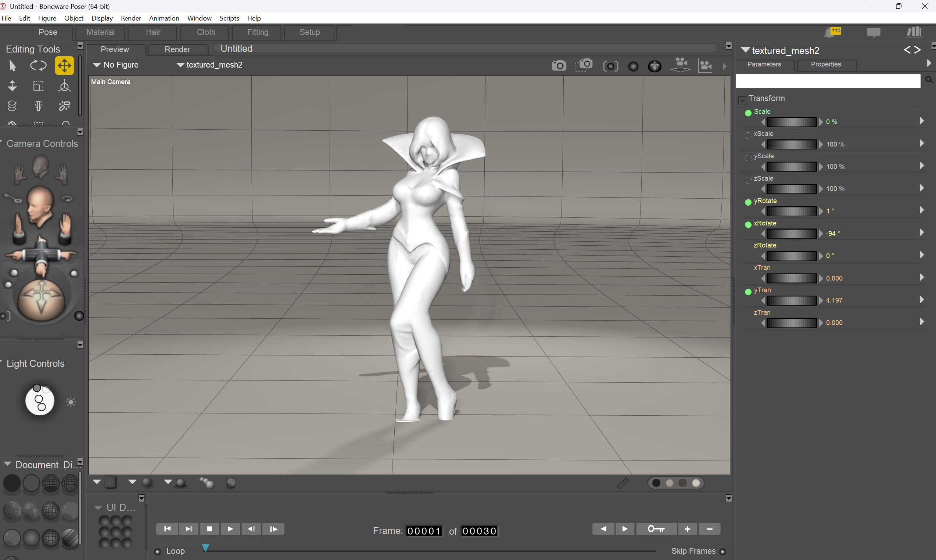Image resolution: width=936 pixels, height=560 pixels.
Task: Play the animation
Action: [230, 529]
